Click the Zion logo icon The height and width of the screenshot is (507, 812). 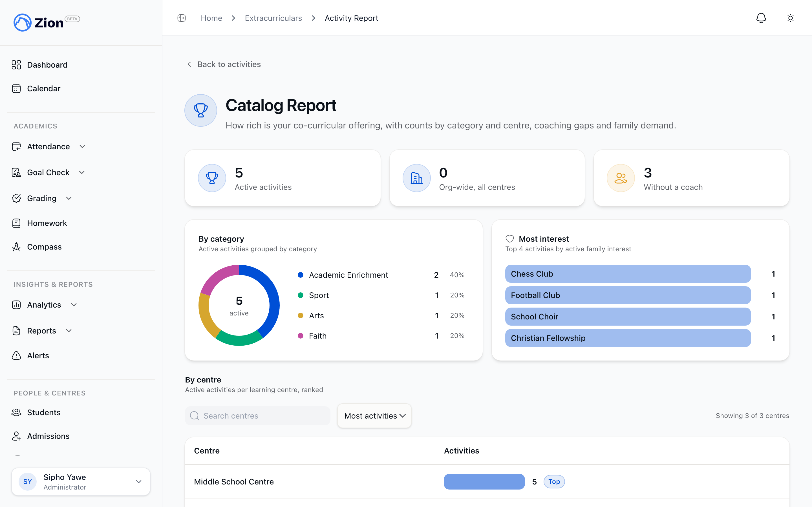pos(23,23)
